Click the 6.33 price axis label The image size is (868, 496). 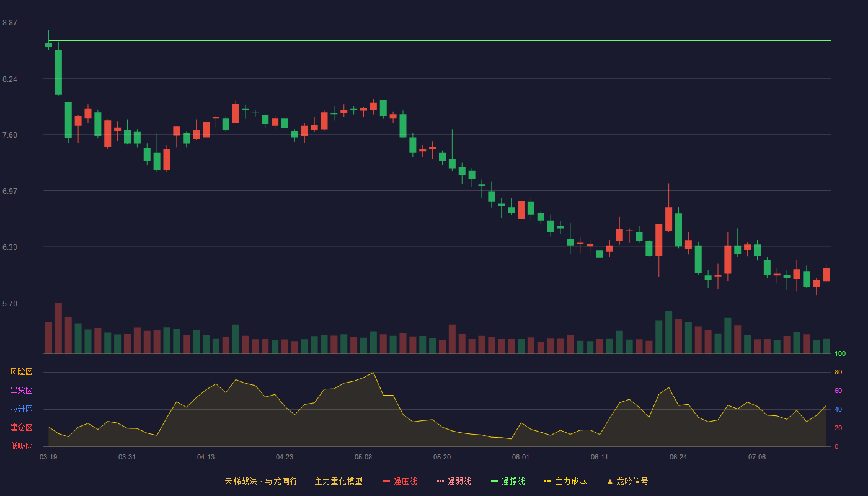point(10,247)
